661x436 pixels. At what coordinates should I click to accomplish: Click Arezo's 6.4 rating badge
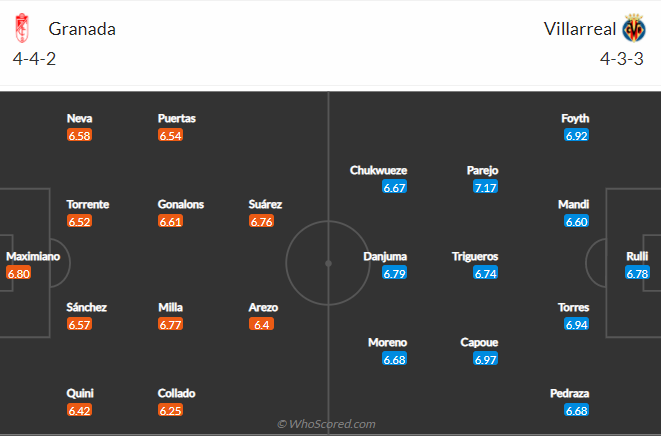pos(261,324)
